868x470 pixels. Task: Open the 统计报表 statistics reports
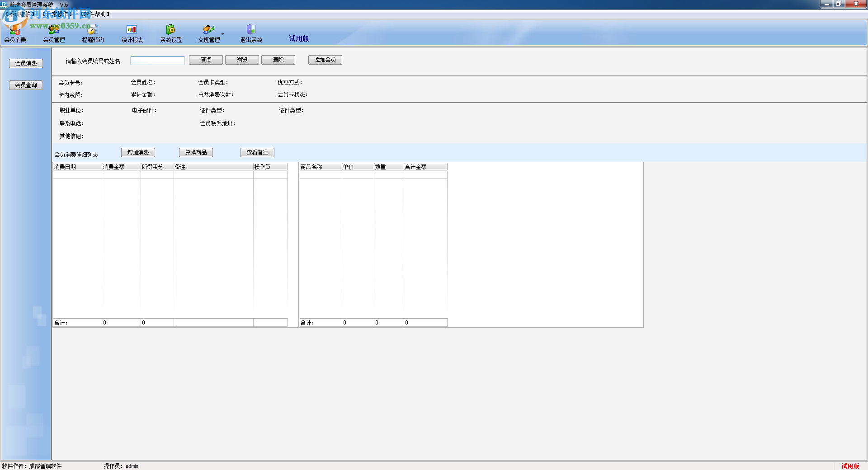click(x=132, y=34)
